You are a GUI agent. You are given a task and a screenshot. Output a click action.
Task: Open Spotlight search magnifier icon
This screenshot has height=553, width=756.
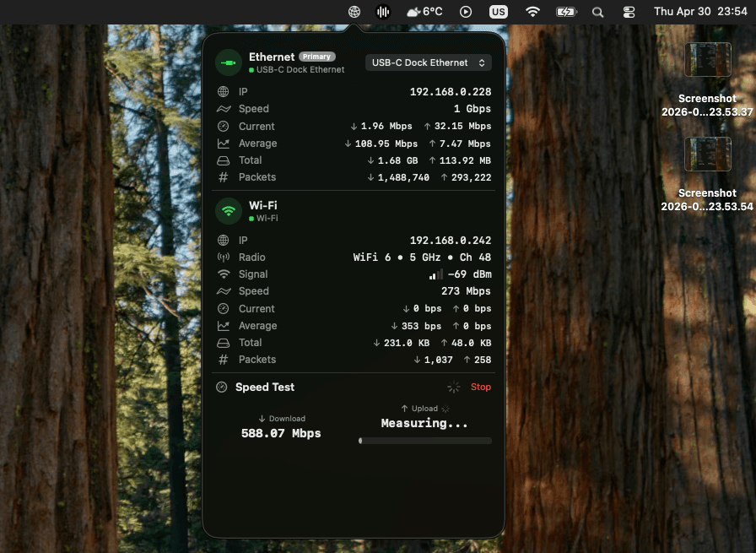(598, 12)
